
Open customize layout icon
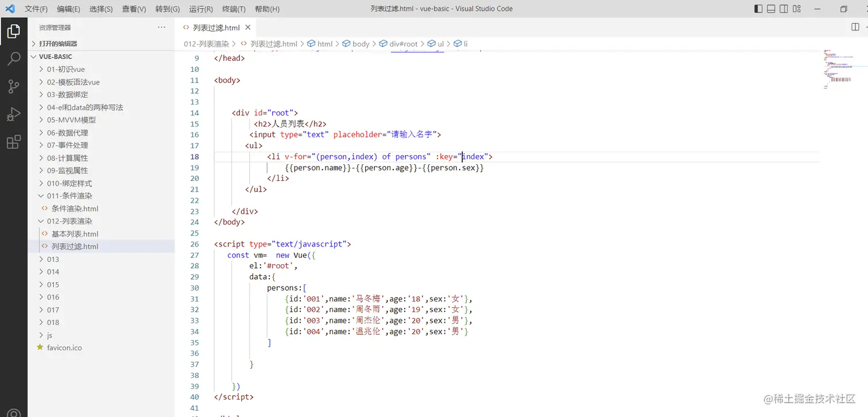click(x=797, y=9)
